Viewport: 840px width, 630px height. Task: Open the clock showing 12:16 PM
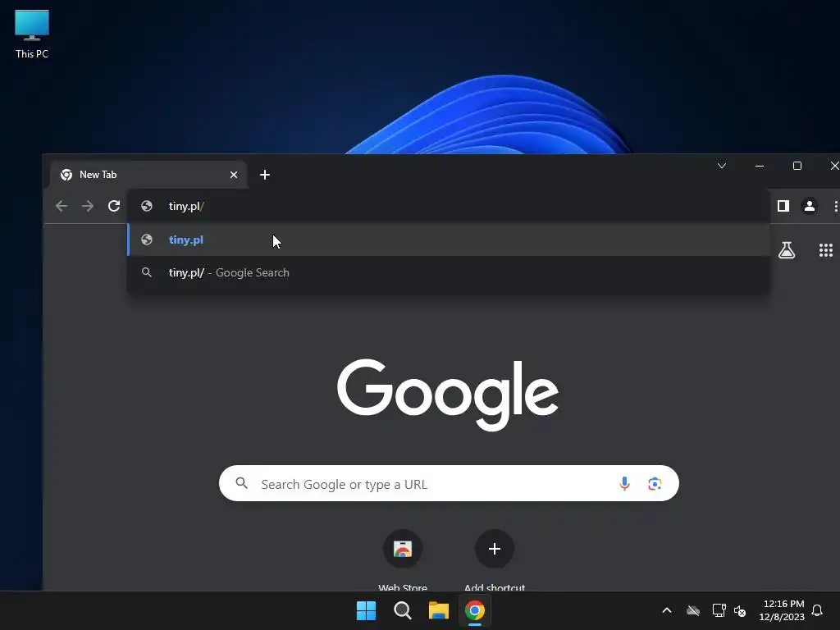point(782,610)
